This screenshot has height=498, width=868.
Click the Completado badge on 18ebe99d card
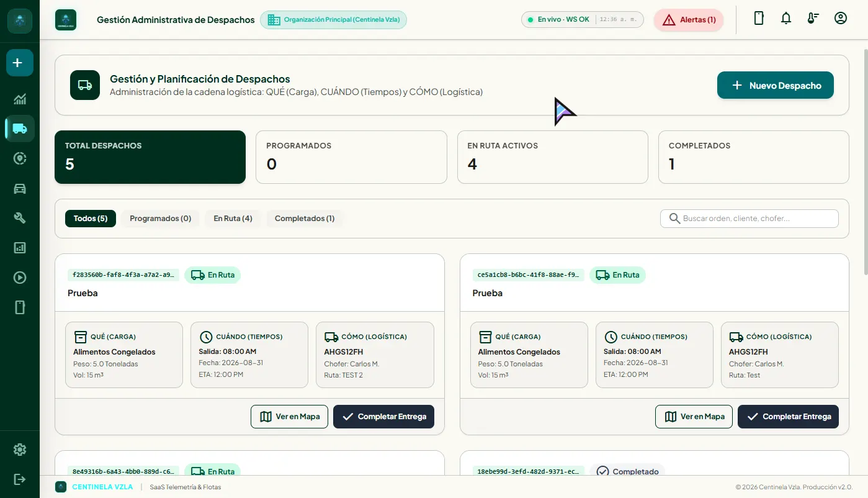click(x=627, y=471)
